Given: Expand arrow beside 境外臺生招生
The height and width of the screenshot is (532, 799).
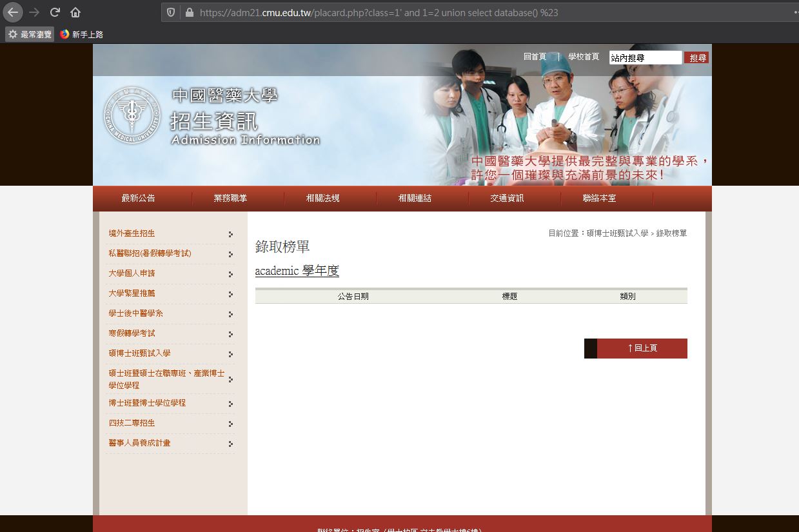Looking at the screenshot, I should (231, 235).
